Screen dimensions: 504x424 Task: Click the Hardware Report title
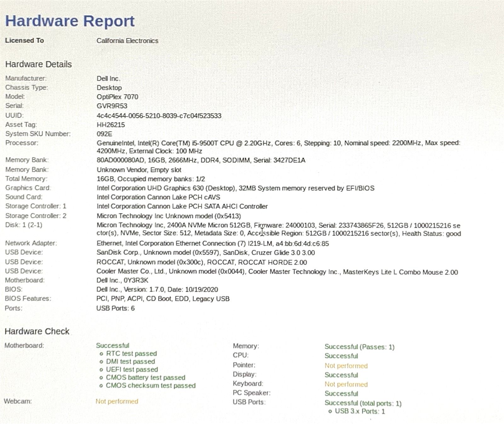[70, 21]
